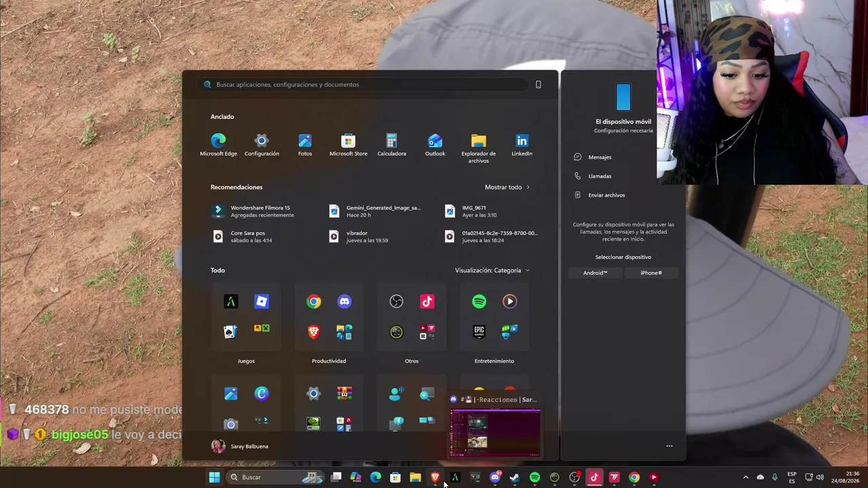Viewport: 868px width, 488px height.
Task: Launch the Calculadora app
Action: pos(392,145)
